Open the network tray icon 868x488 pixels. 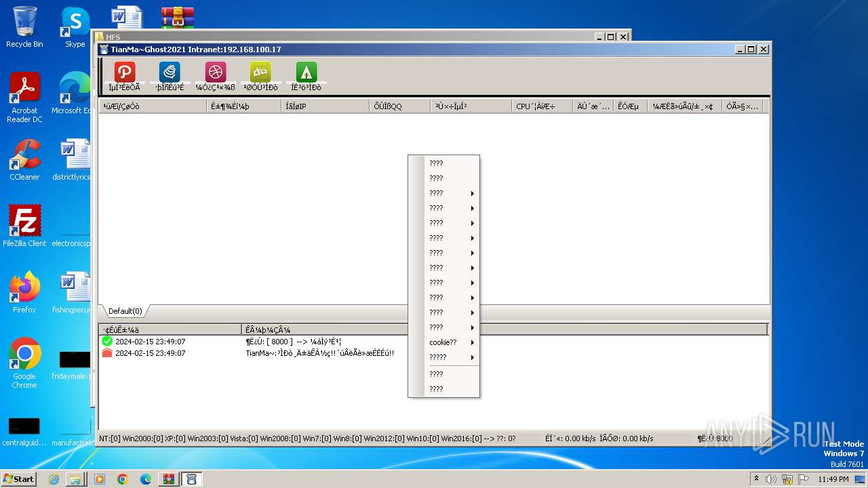coord(787,479)
